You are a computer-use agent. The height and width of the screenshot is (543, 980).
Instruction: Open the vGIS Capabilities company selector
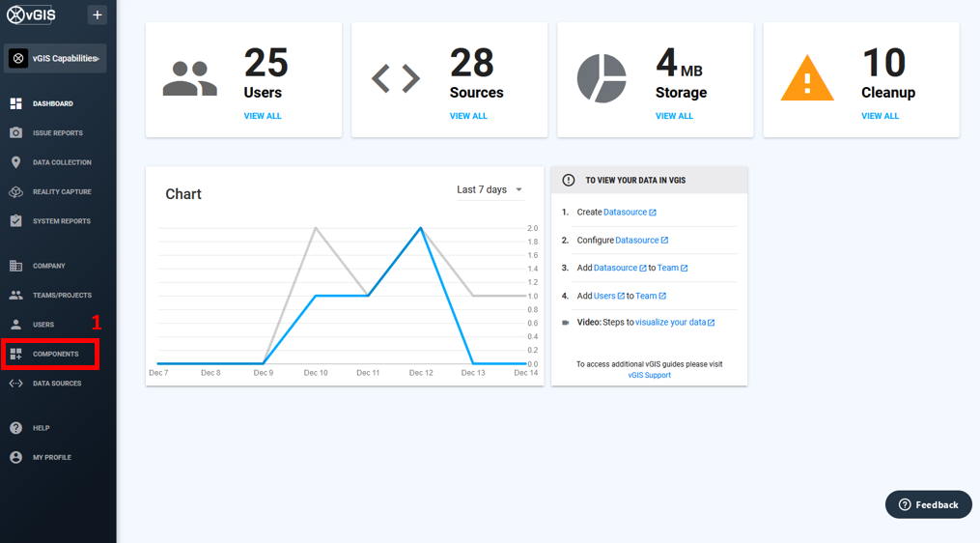click(55, 58)
